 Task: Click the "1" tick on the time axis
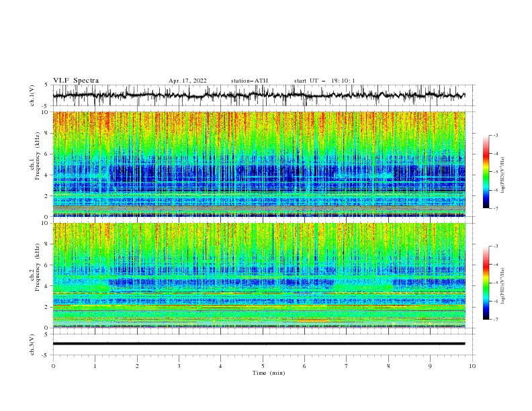(x=95, y=366)
